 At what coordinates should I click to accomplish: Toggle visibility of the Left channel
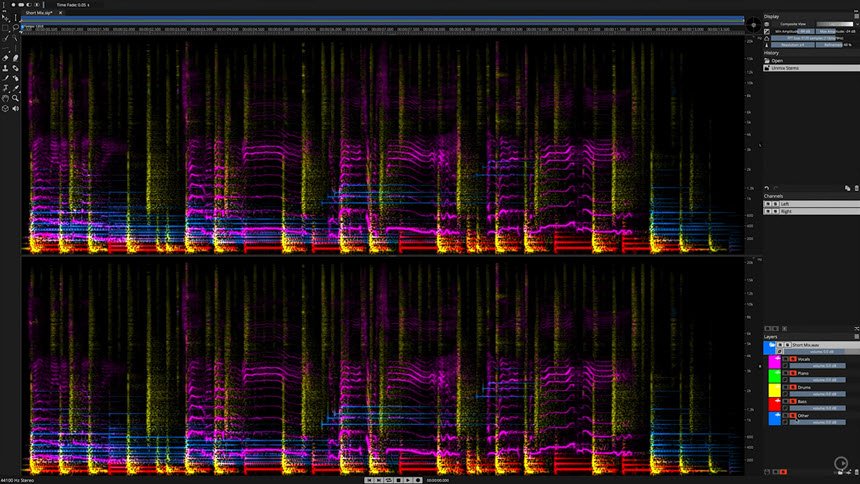768,204
